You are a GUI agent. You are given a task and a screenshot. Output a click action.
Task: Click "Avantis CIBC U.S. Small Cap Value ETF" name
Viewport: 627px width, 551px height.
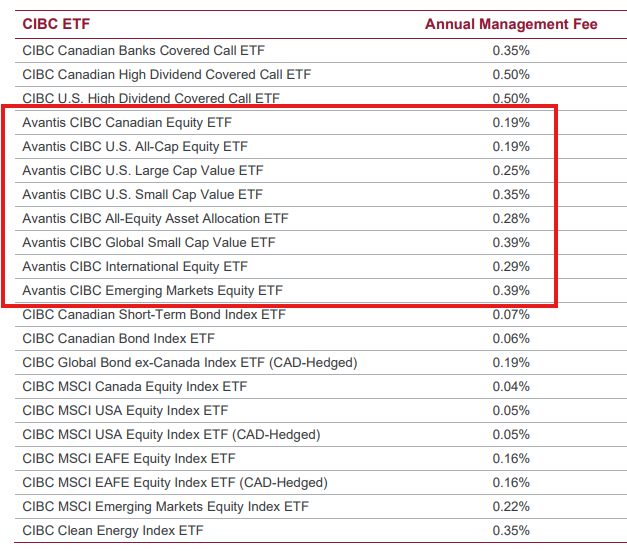(x=142, y=195)
